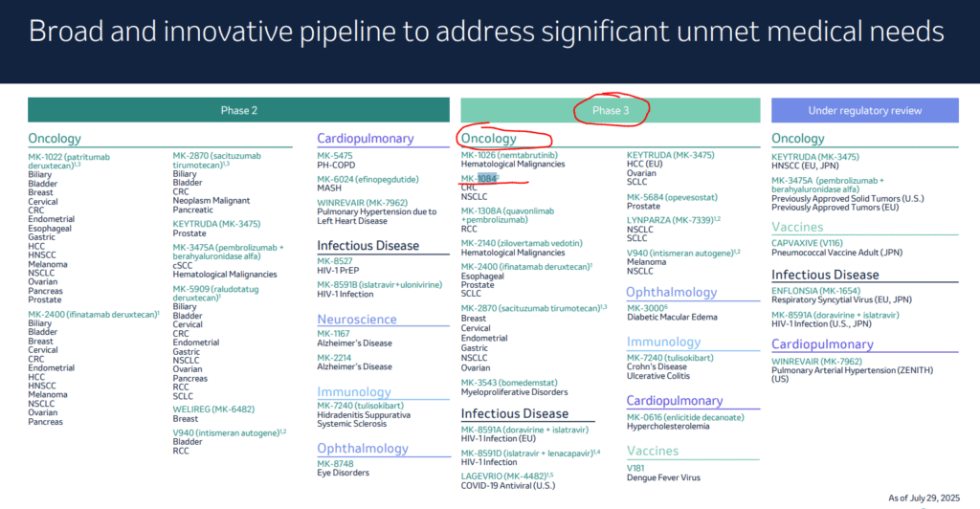Select the slide title about unmet medical needs
The image size is (980, 509).
pyautogui.click(x=485, y=32)
